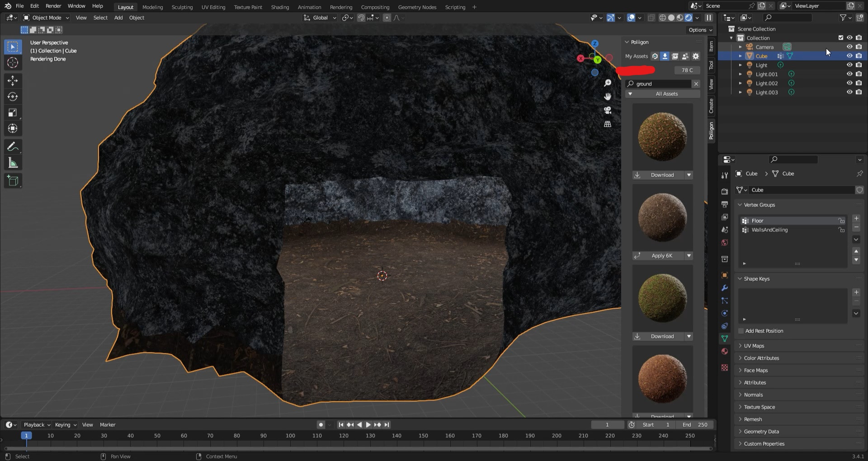Open Texture properties checker icon
The width and height of the screenshot is (868, 461).
pos(725,367)
